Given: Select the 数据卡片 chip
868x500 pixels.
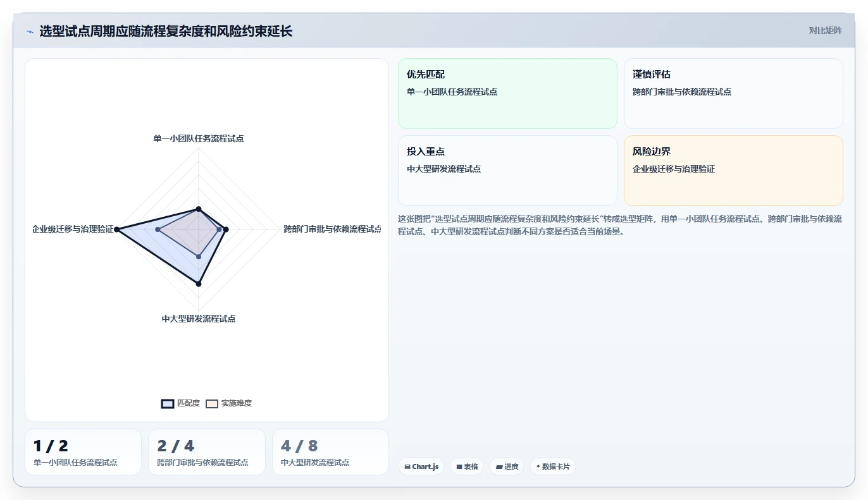Looking at the screenshot, I should (553, 466).
